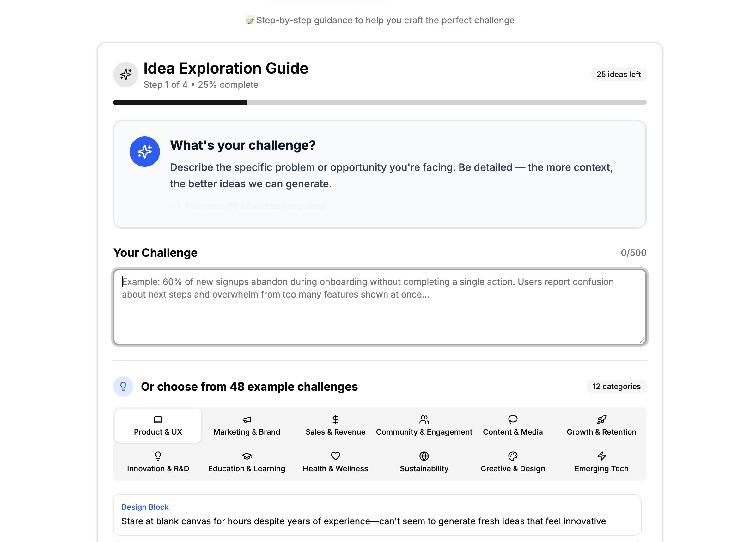Viewport: 756px width, 542px height.
Task: Click the dollar sign Sales icon
Action: pyautogui.click(x=335, y=419)
